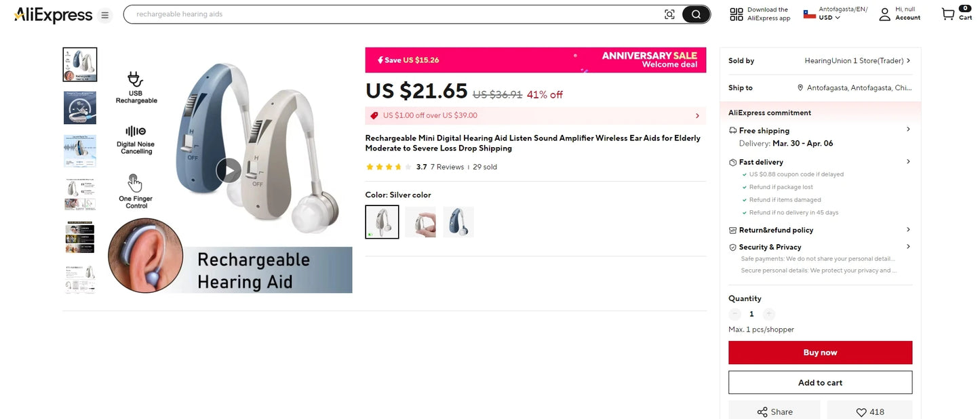Click the QR code app download icon

(x=737, y=14)
